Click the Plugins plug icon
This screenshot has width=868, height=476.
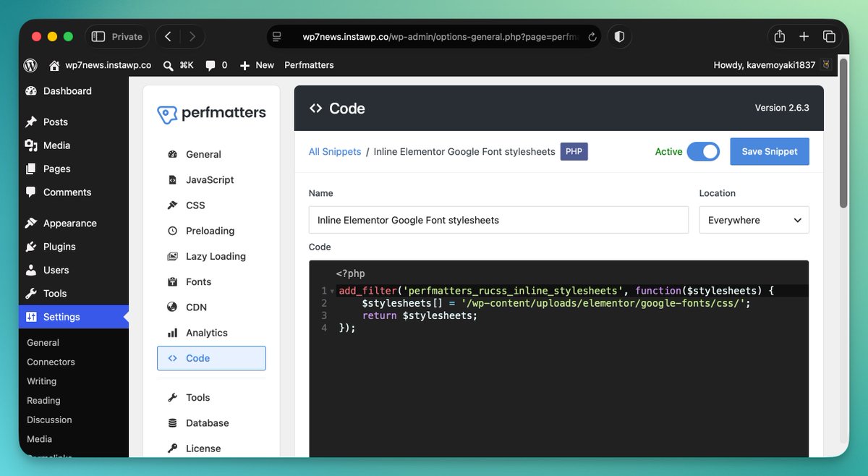pos(31,247)
